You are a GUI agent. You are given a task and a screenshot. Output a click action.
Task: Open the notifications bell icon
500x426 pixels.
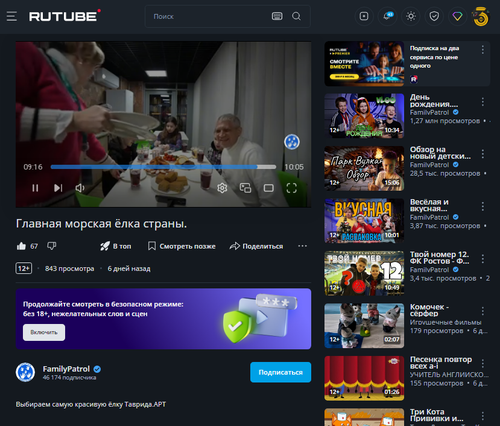coord(388,16)
